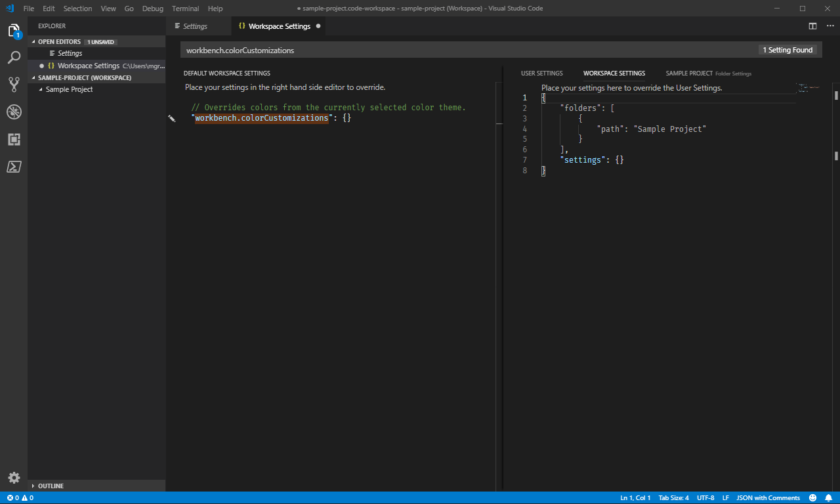Click line number 4 in the gutter
Image resolution: width=840 pixels, height=504 pixels.
click(x=524, y=129)
